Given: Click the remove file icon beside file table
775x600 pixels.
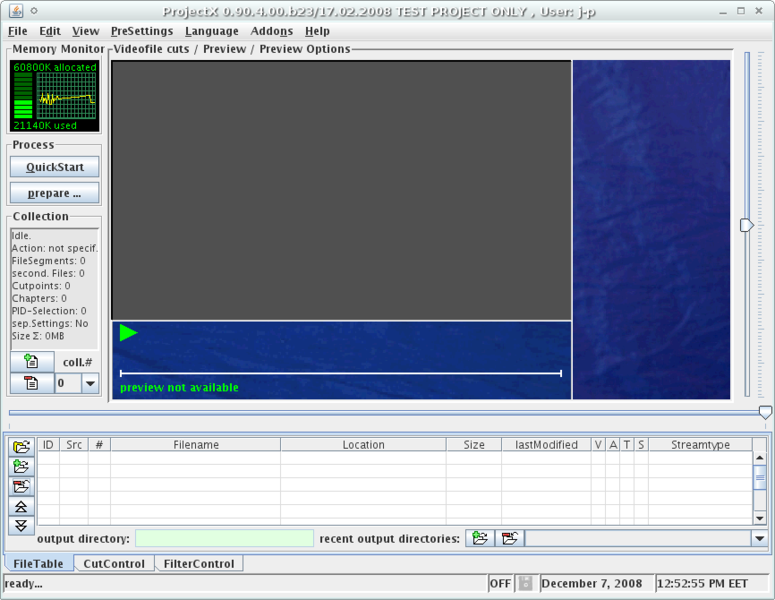Looking at the screenshot, I should point(21,486).
